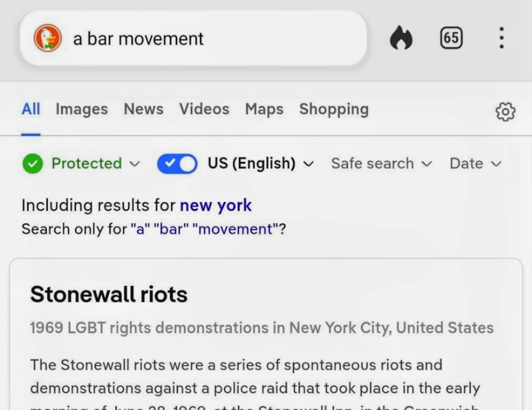532x410 pixels.
Task: Search only for "a" "bar" "movement" link
Action: coord(208,229)
